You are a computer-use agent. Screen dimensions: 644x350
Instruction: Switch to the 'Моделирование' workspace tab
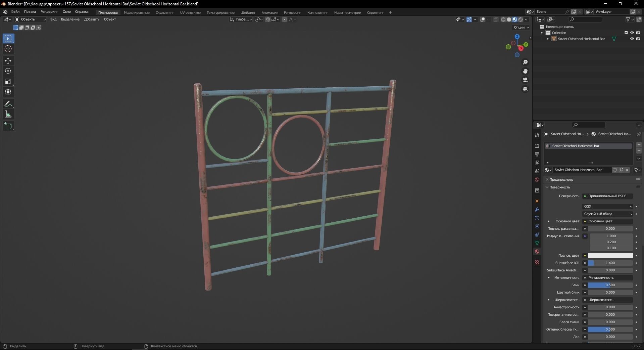coord(137,13)
